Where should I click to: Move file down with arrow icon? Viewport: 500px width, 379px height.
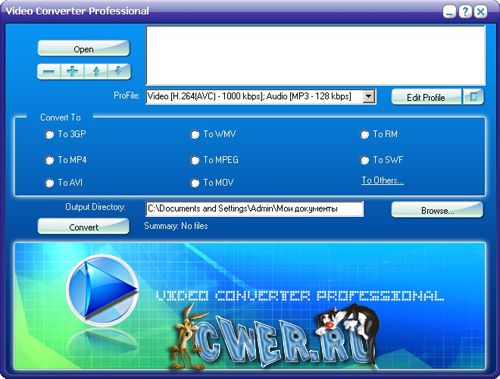tap(119, 72)
